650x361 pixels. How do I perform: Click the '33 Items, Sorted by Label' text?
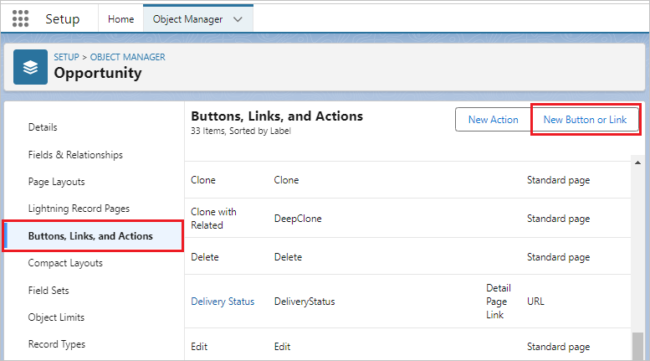pyautogui.click(x=241, y=131)
